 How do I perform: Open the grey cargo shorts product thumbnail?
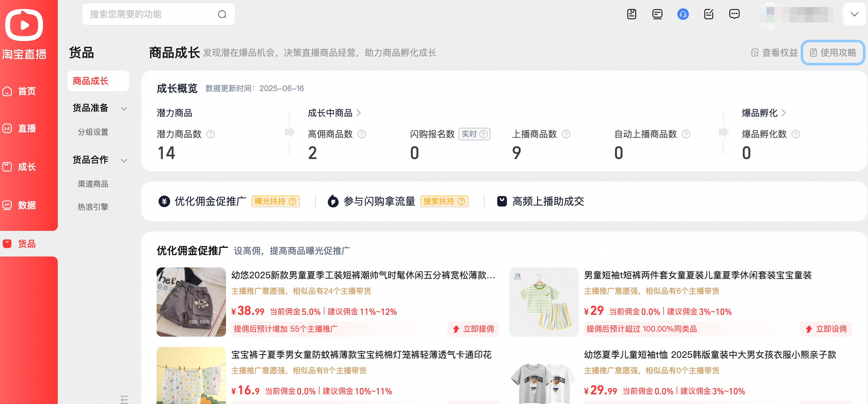click(x=191, y=302)
